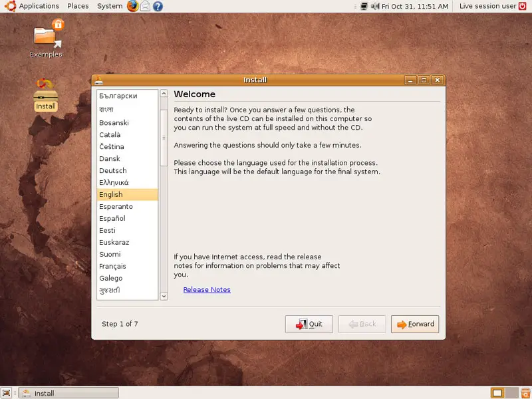The width and height of the screenshot is (532, 399).
Task: Select Eesti in the language list
Action: [128, 230]
